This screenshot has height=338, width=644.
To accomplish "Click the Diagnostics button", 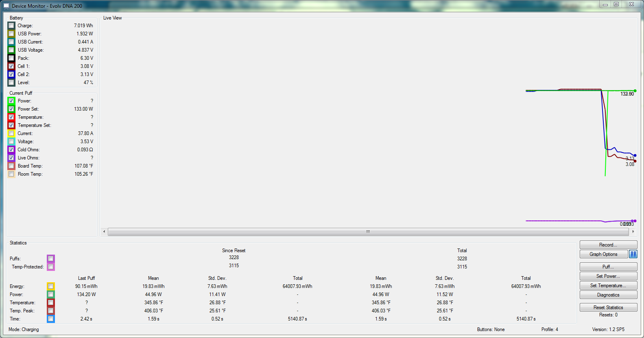I will pyautogui.click(x=608, y=295).
